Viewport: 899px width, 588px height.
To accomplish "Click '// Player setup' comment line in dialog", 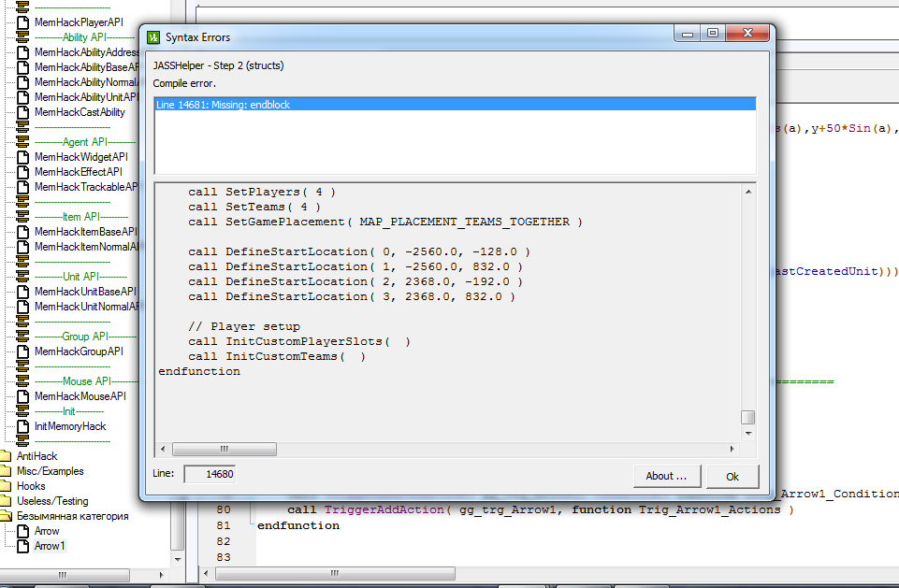I will point(243,326).
